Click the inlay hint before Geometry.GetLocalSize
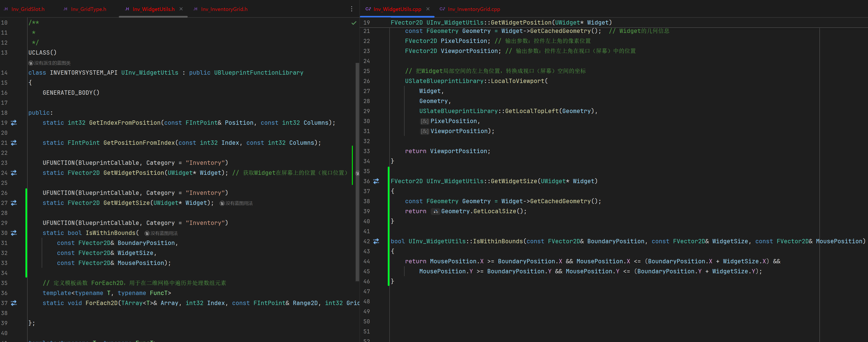Viewport: 868px width, 342px height. [435, 212]
